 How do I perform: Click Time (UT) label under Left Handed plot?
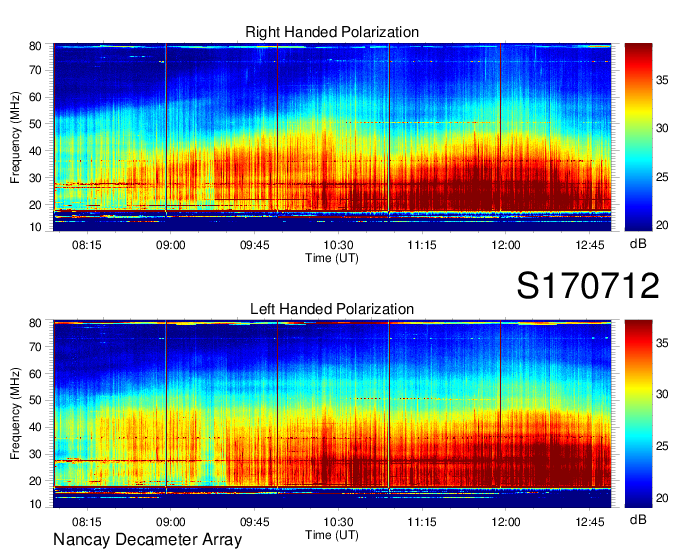[332, 535]
